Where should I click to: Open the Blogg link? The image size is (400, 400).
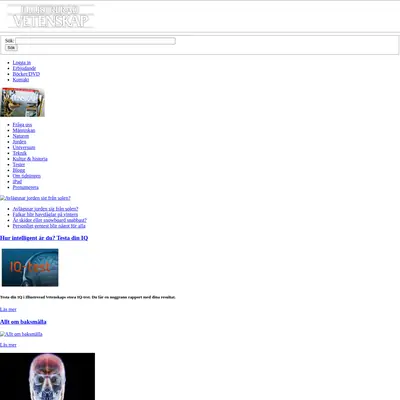point(19,170)
